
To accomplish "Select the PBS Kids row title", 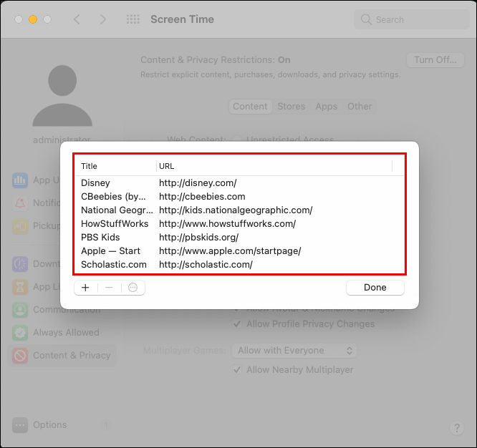I will [x=100, y=238].
